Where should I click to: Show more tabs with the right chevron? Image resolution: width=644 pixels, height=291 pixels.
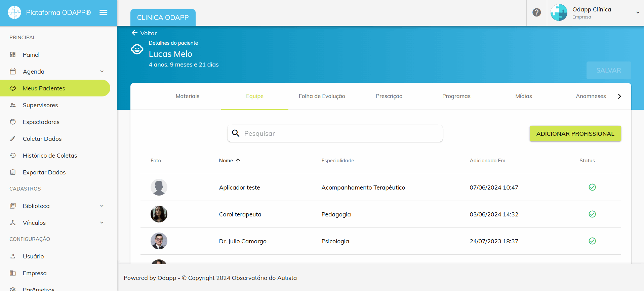click(x=619, y=96)
